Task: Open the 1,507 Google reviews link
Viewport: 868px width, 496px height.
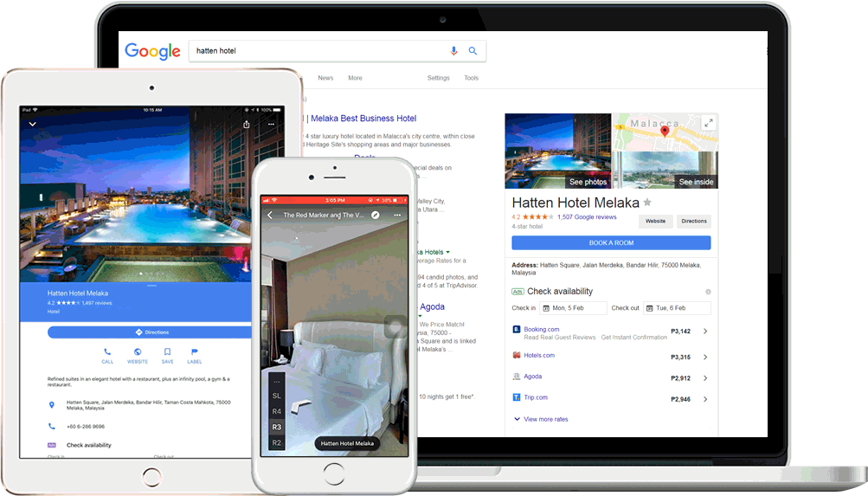Action: coord(587,217)
